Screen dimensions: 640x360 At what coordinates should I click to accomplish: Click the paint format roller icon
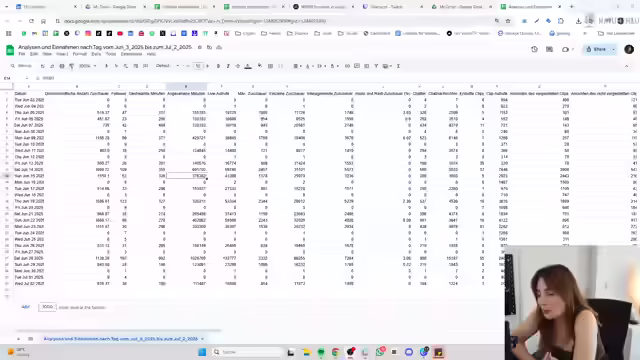[x=71, y=66]
